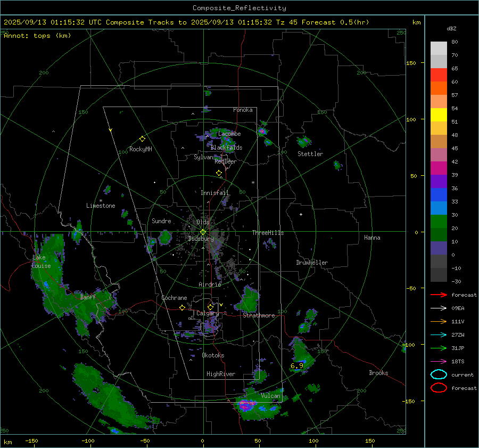Click the Drumheller city label
This screenshot has height=448, width=479.
[312, 263]
